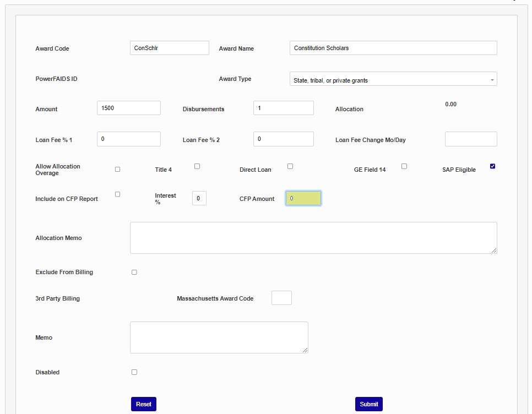Click the Loan Fee % 1 field
The image size is (532, 414).
(128, 139)
